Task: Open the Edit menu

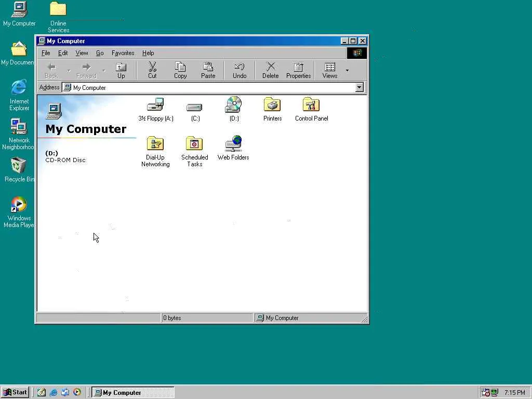Action: pyautogui.click(x=63, y=53)
